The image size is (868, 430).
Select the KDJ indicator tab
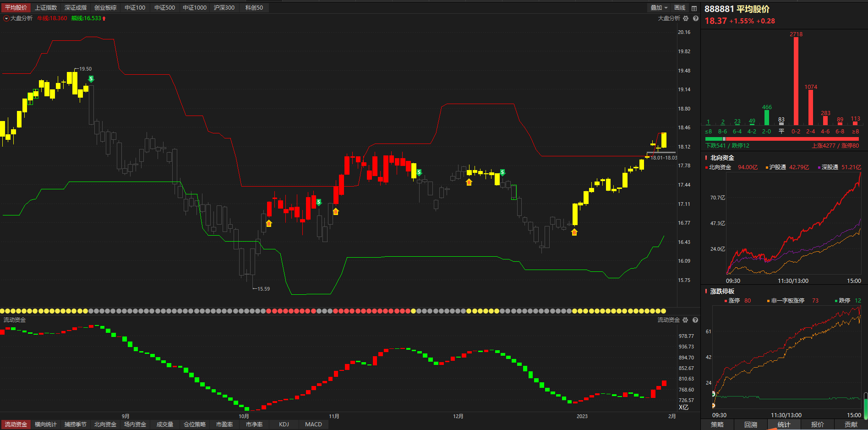point(284,424)
